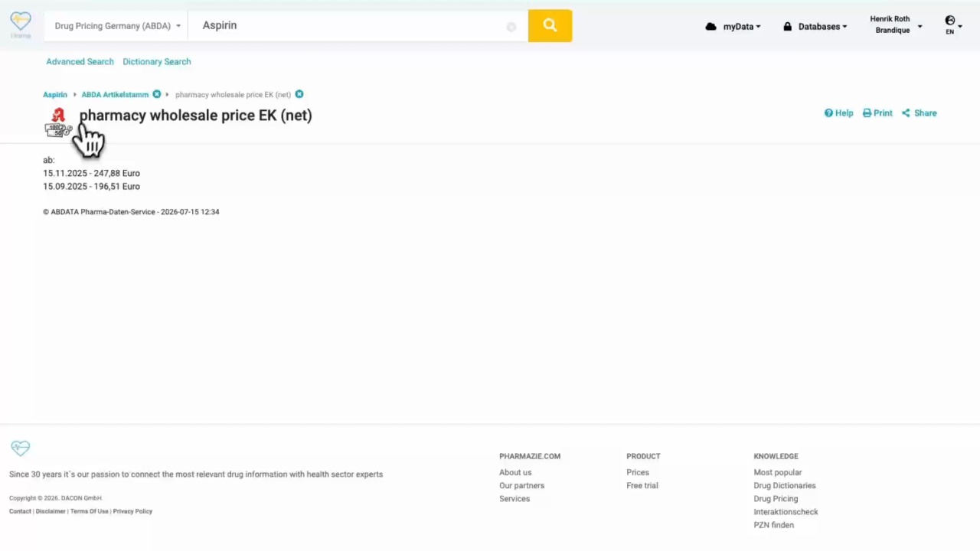Open the Contact footer link

20,511
